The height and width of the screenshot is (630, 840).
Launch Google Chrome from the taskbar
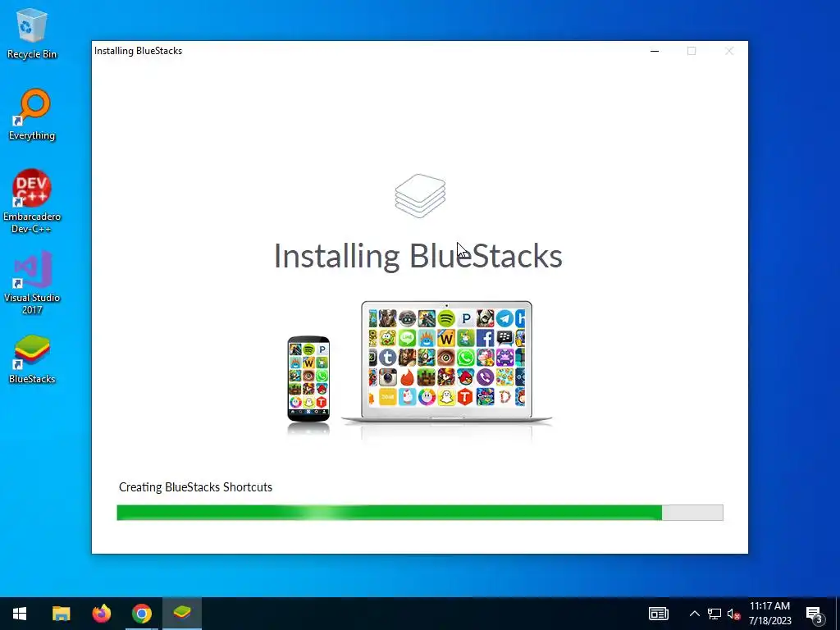point(141,614)
